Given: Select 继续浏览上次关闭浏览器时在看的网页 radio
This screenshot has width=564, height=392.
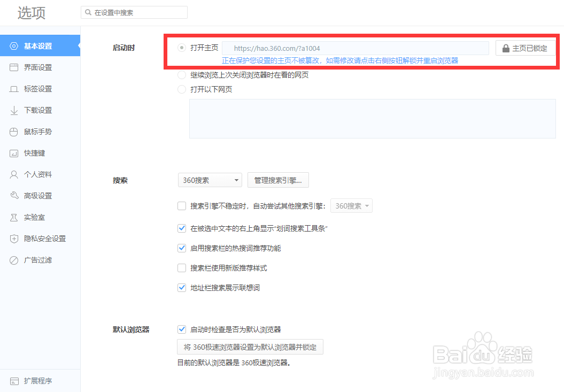Looking at the screenshot, I should coord(182,75).
